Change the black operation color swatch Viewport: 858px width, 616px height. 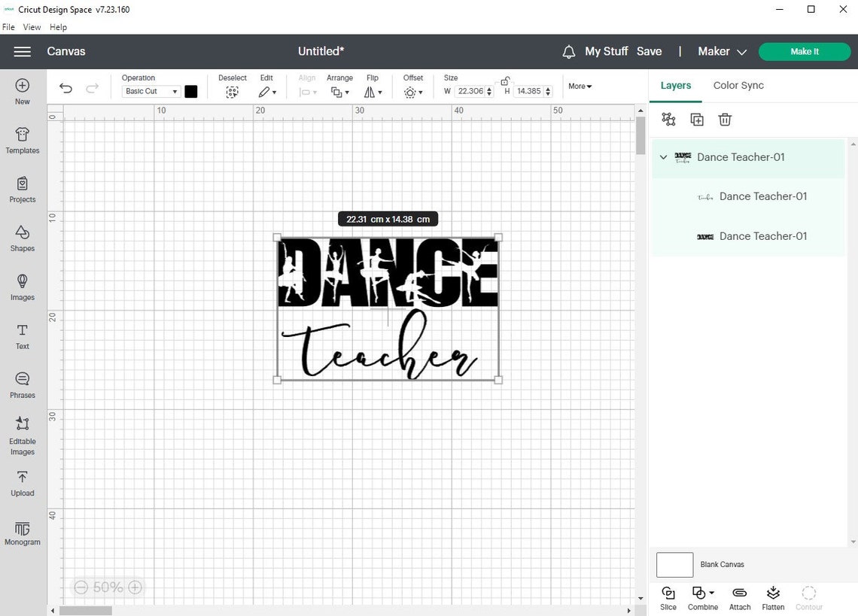tap(190, 91)
